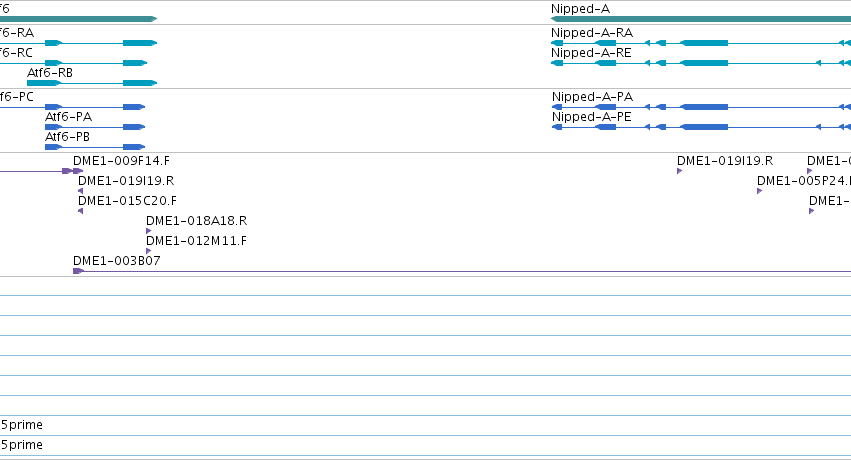Click the arrow glyph under DME1-005P24
Image resolution: width=851 pixels, height=460 pixels.
click(x=760, y=191)
